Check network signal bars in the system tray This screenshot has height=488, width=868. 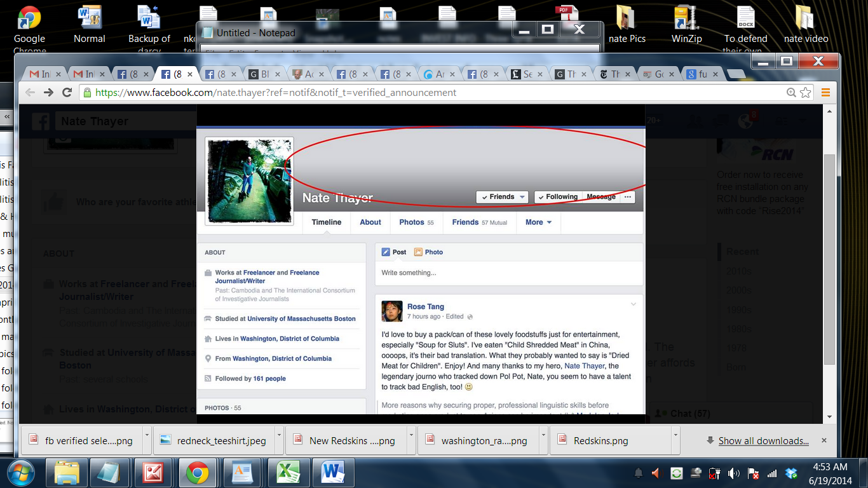(772, 473)
